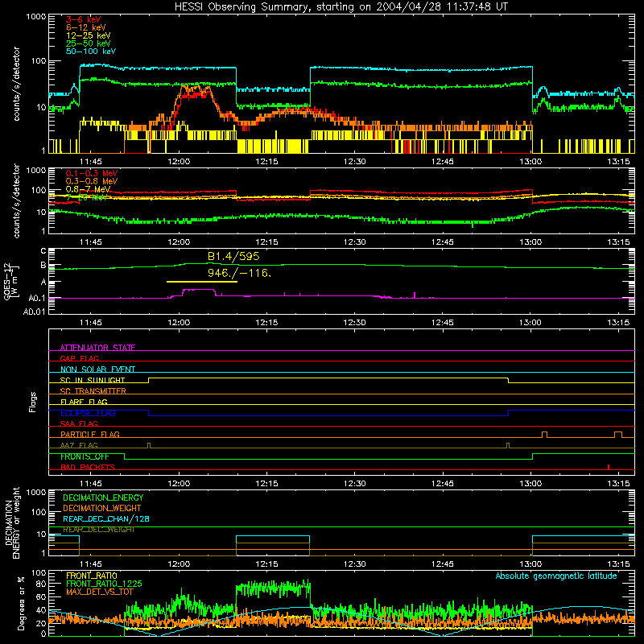Image resolution: width=644 pixels, height=644 pixels.
Task: Click the Degrees or % axis label
Action: [21, 604]
